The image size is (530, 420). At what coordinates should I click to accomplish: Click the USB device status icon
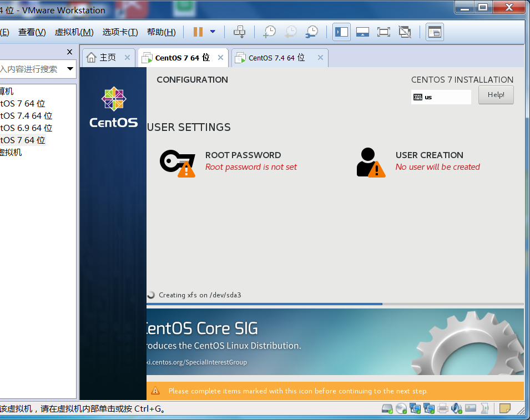484,409
